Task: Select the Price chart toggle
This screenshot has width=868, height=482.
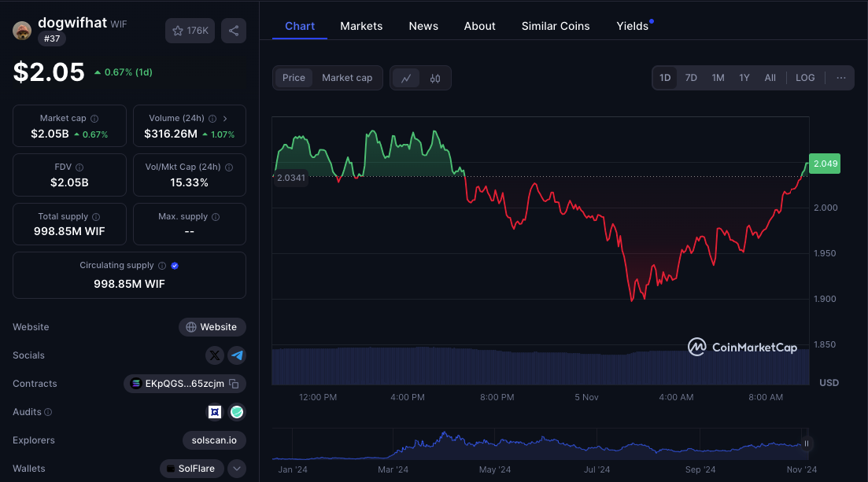Action: [x=294, y=78]
